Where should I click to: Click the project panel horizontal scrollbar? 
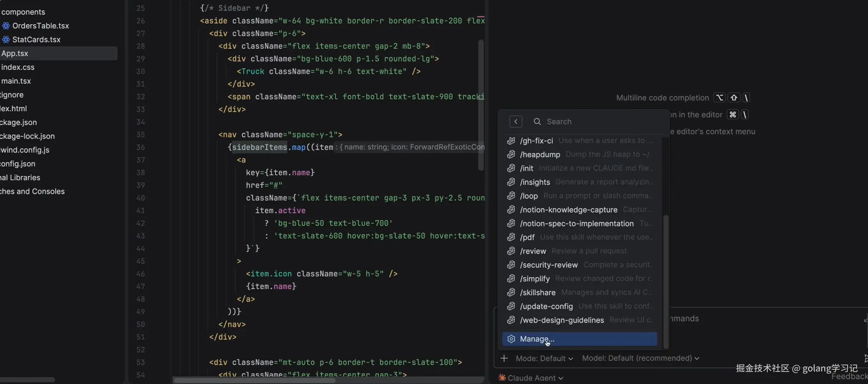[28, 380]
